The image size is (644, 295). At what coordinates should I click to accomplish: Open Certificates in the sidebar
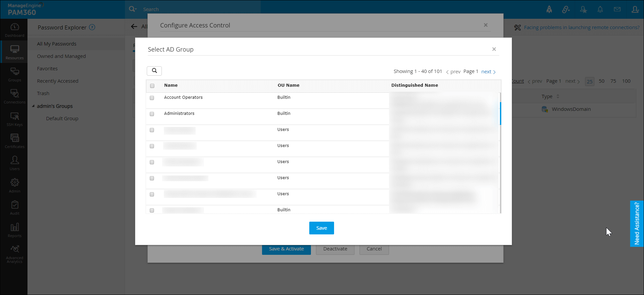pos(14,141)
